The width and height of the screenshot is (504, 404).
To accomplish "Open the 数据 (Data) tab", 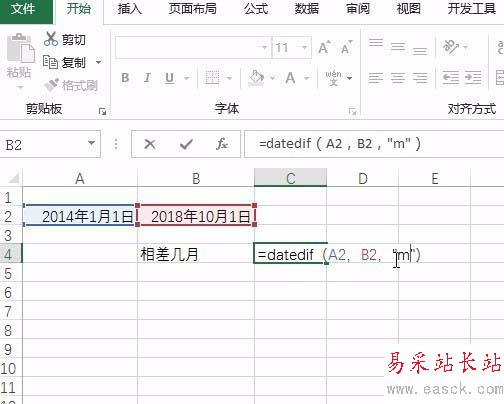I will click(x=307, y=9).
